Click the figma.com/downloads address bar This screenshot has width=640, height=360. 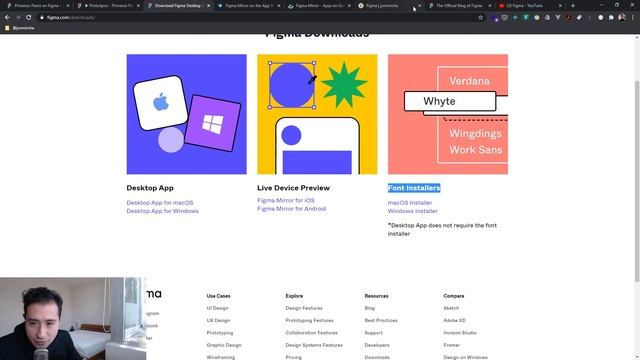[x=261, y=18]
